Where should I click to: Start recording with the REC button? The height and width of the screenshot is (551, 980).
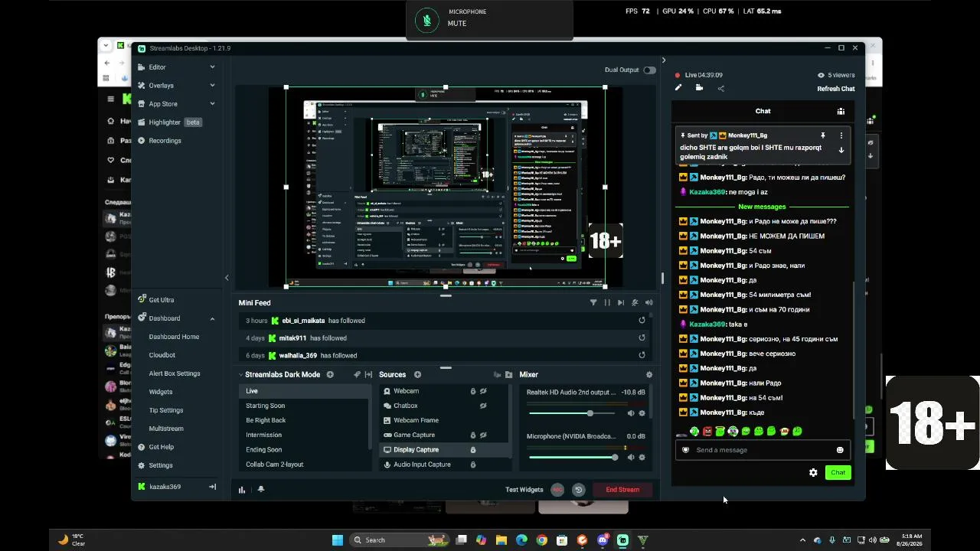click(x=557, y=490)
